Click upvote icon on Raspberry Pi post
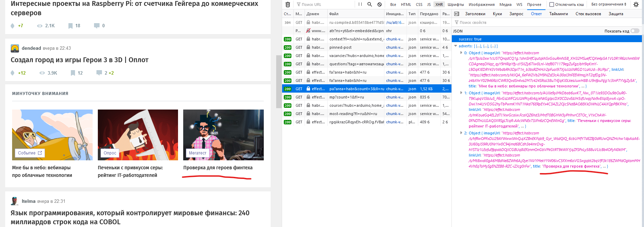The height and width of the screenshot is (227, 644). (12, 26)
